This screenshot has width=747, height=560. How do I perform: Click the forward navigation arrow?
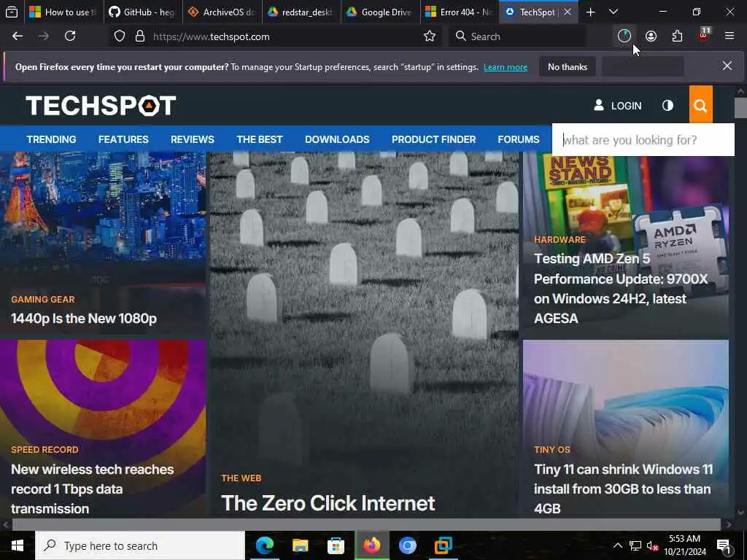coord(44,36)
